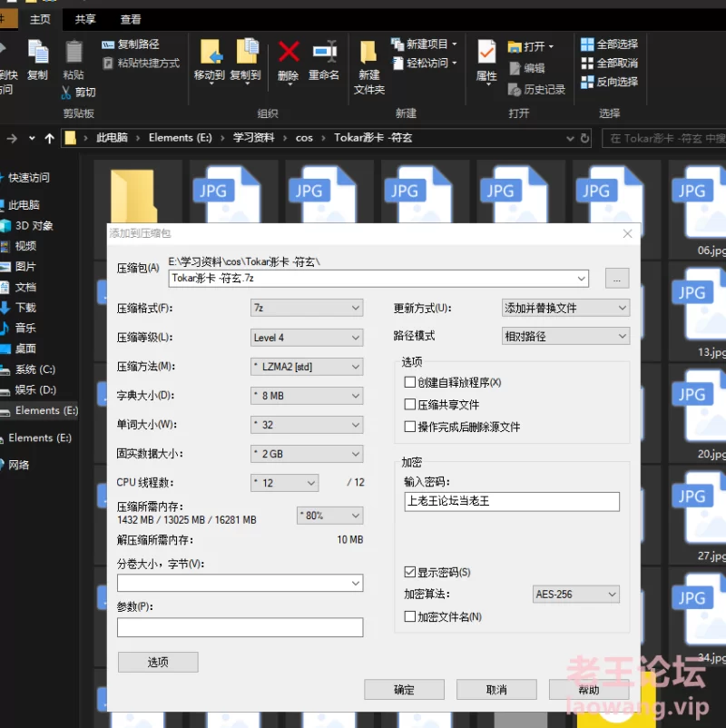Screen dimensions: 726x728
Task: Click the Cut (剪切) scissors icon
Action: coord(66,93)
